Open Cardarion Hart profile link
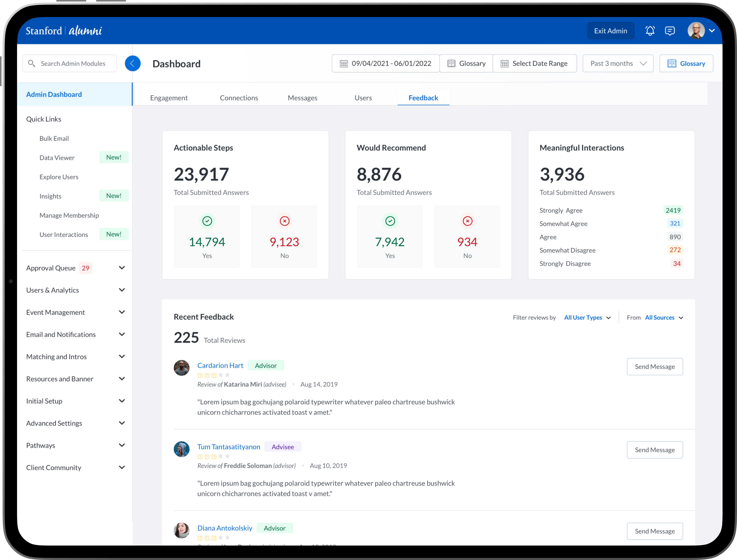 pos(220,365)
